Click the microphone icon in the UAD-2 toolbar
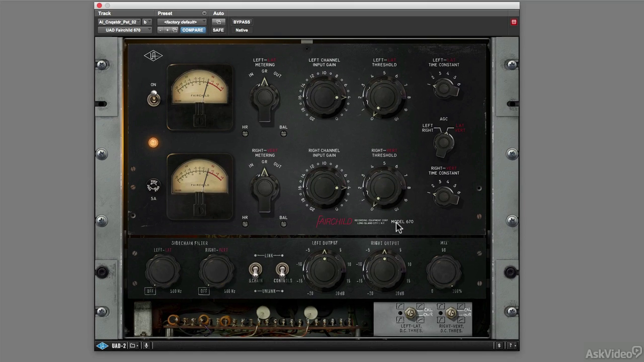The image size is (644, 362). 146,345
